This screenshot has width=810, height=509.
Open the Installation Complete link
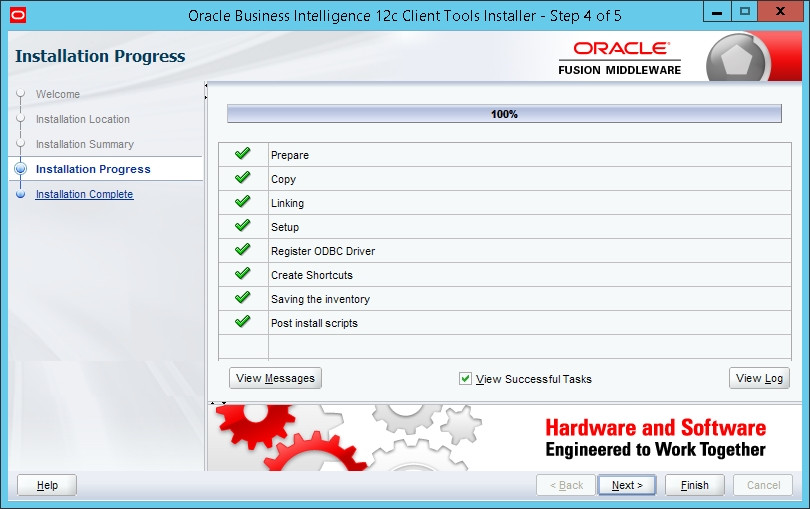(84, 194)
